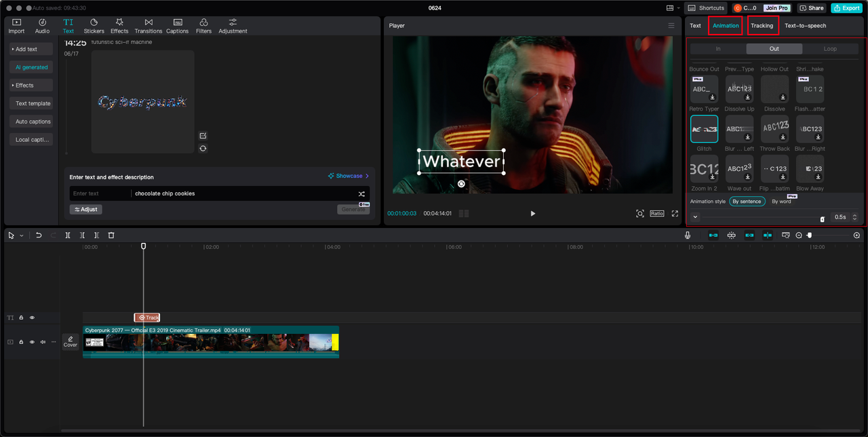Click the shuffle random prompt icon
This screenshot has width=868, height=437.
[x=362, y=193]
